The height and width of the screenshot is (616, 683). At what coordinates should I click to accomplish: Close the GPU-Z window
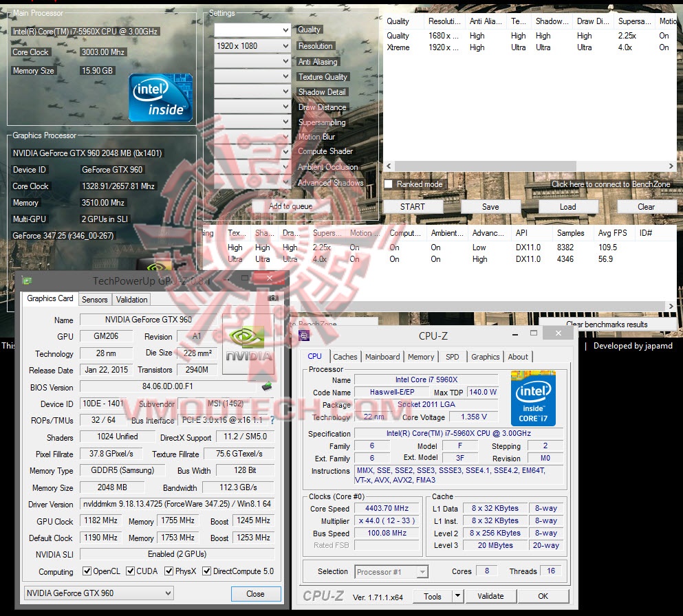[x=269, y=278]
